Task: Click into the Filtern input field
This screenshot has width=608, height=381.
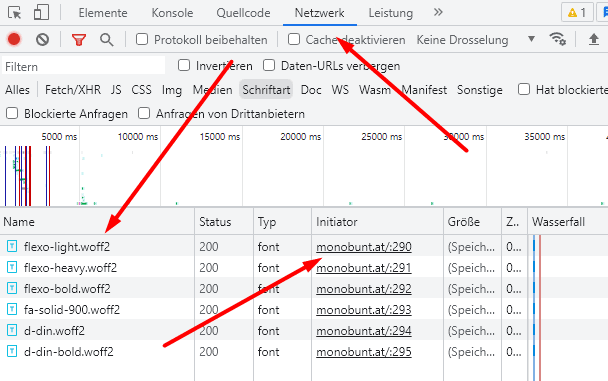Action: pyautogui.click(x=83, y=66)
